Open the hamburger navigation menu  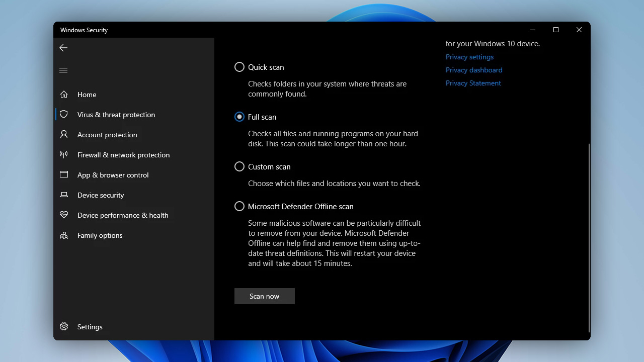point(63,70)
